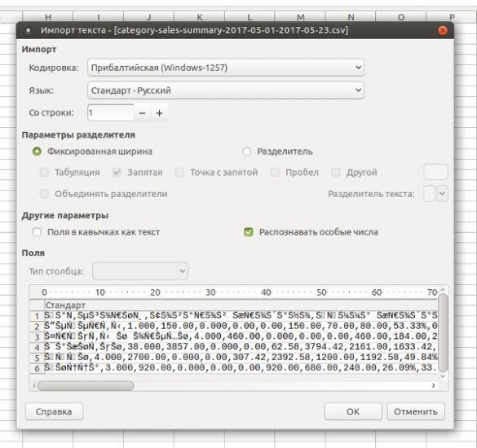Click the Справка help button
This screenshot has height=448, width=477.
(x=54, y=411)
